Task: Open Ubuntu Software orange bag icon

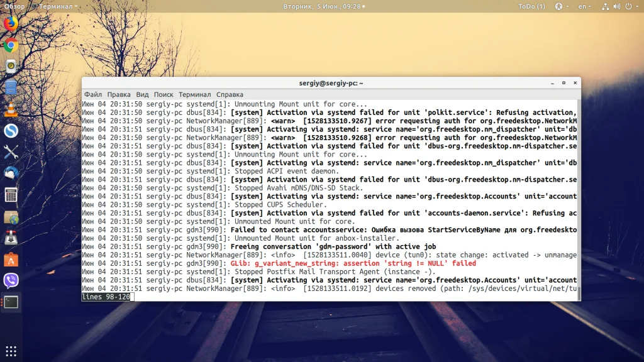Action: point(11,260)
